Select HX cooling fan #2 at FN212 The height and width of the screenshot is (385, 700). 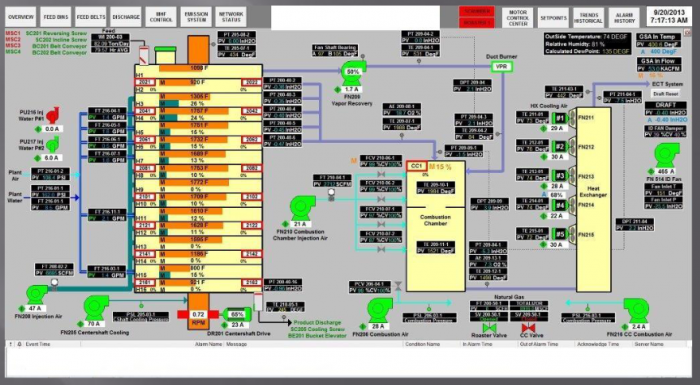pyautogui.click(x=563, y=147)
